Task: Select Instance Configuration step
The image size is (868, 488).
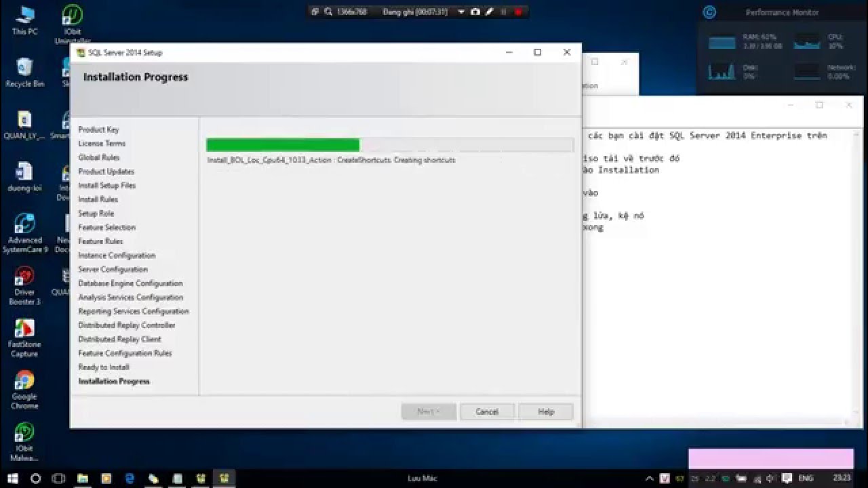Action: (x=117, y=256)
